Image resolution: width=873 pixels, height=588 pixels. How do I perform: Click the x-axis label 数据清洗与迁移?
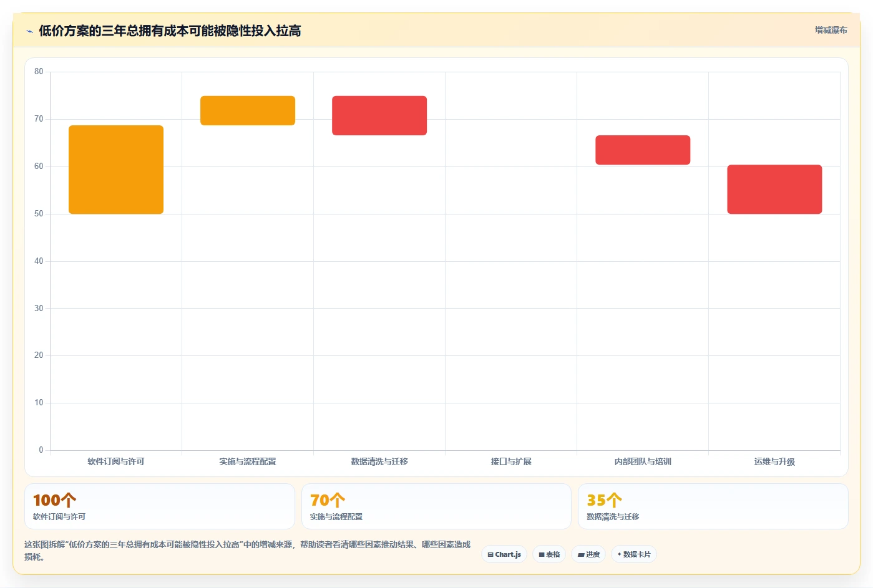pyautogui.click(x=379, y=461)
